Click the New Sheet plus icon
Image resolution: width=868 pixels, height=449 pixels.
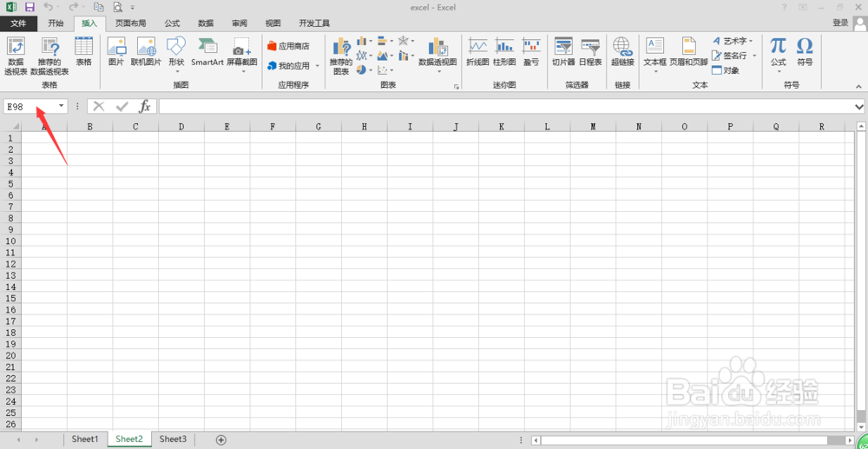tap(220, 439)
